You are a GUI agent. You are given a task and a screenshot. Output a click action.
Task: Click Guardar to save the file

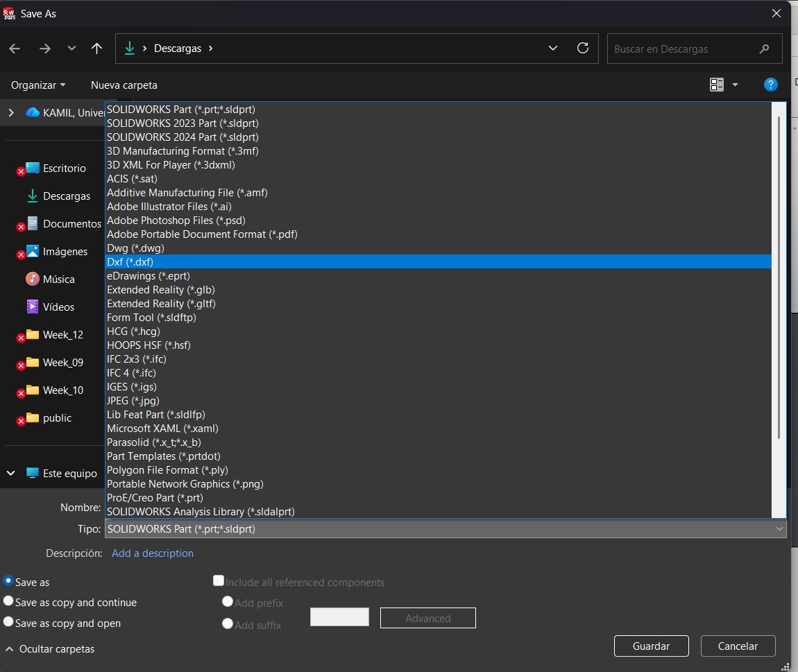pos(651,646)
